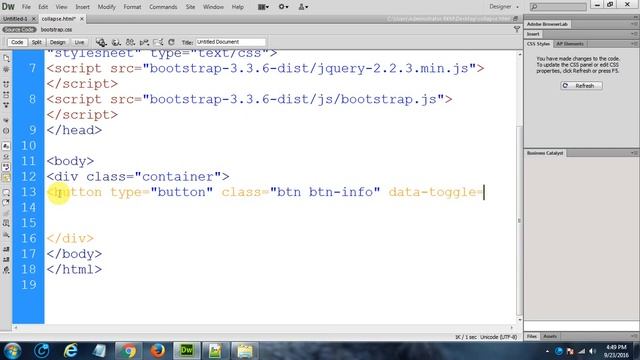
Task: Open Firefox from taskbar
Action: point(158,351)
